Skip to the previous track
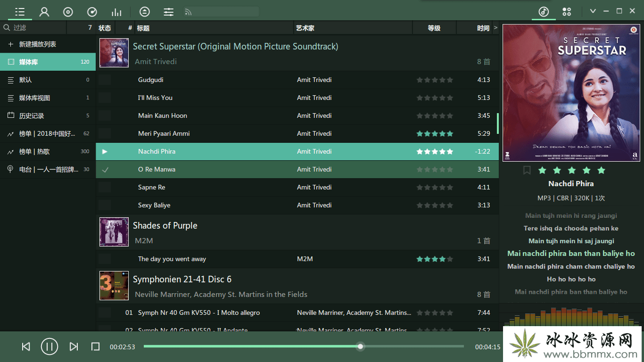Screen dimensions: 644x362 (x=26, y=347)
